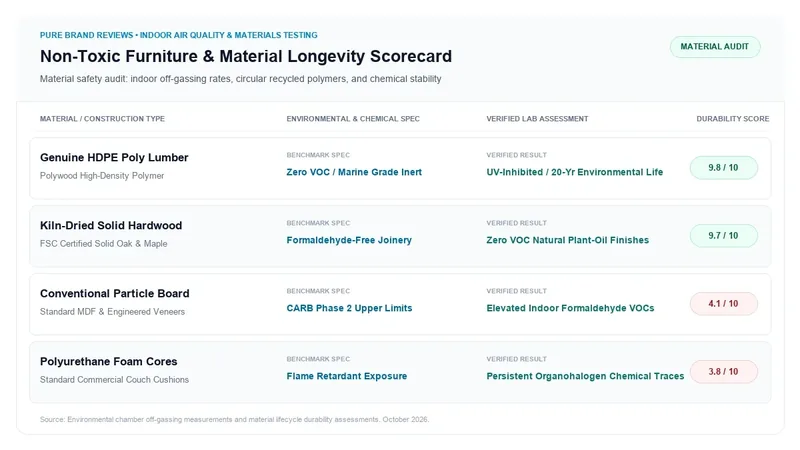Click the Verified Lab Assessment column header
The image size is (800, 450).
pyautogui.click(x=537, y=119)
